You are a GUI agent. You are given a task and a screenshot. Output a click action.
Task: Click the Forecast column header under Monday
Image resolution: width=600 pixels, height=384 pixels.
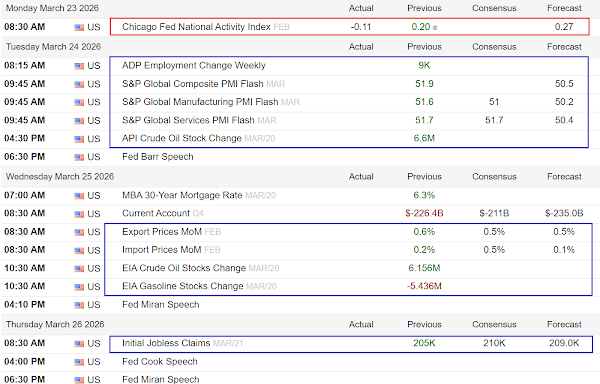[x=564, y=8]
